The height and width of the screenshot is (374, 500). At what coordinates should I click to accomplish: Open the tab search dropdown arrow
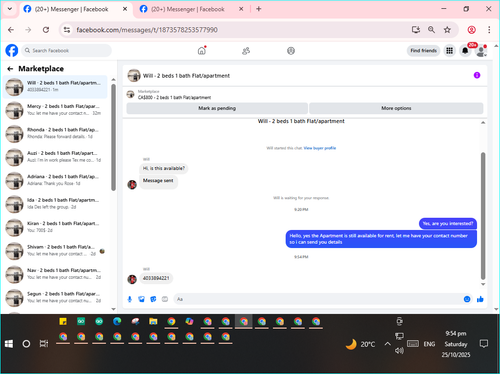(10, 9)
